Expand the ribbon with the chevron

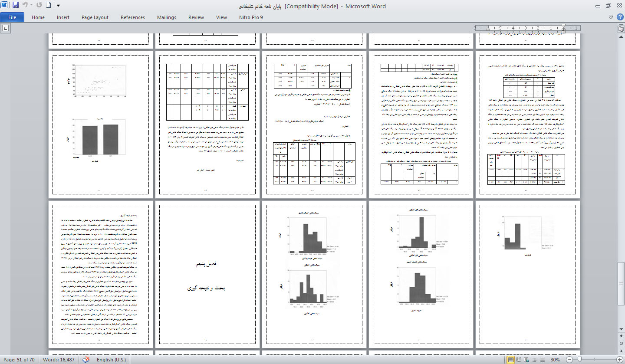click(x=611, y=17)
